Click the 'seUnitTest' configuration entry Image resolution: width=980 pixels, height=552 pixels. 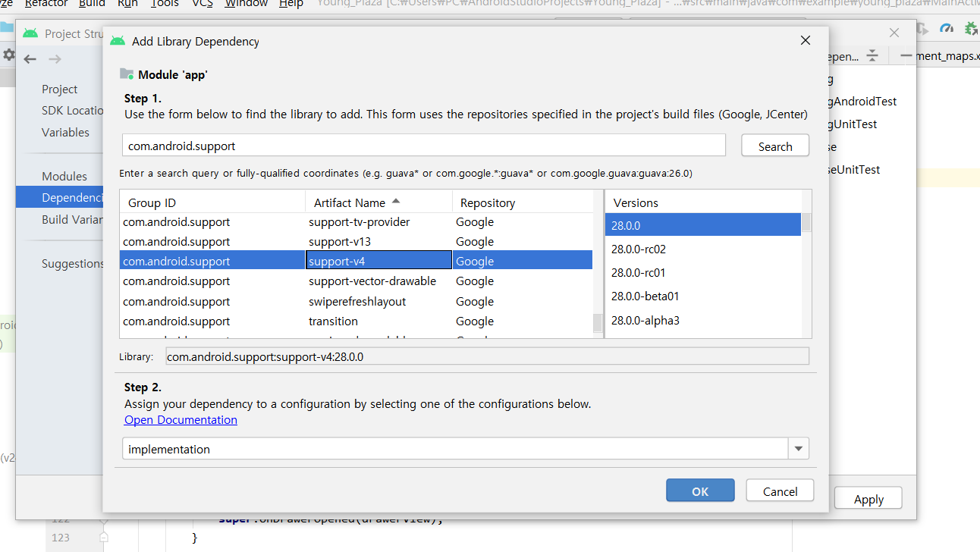854,169
